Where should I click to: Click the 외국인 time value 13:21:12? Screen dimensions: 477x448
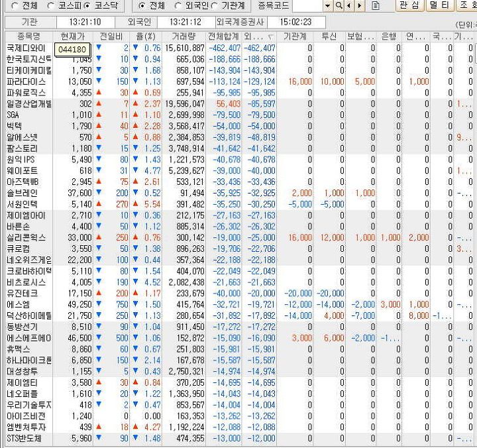point(185,23)
